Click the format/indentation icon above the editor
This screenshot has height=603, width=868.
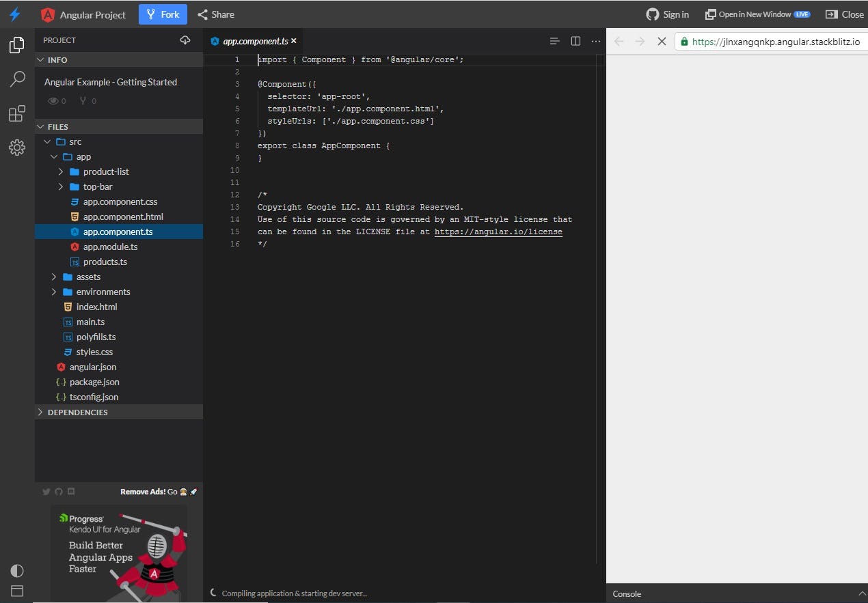(554, 41)
